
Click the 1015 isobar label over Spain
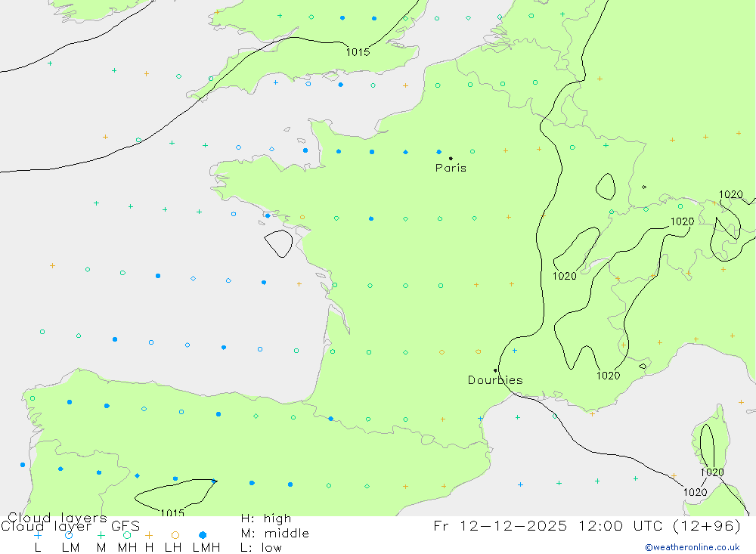coord(172,513)
